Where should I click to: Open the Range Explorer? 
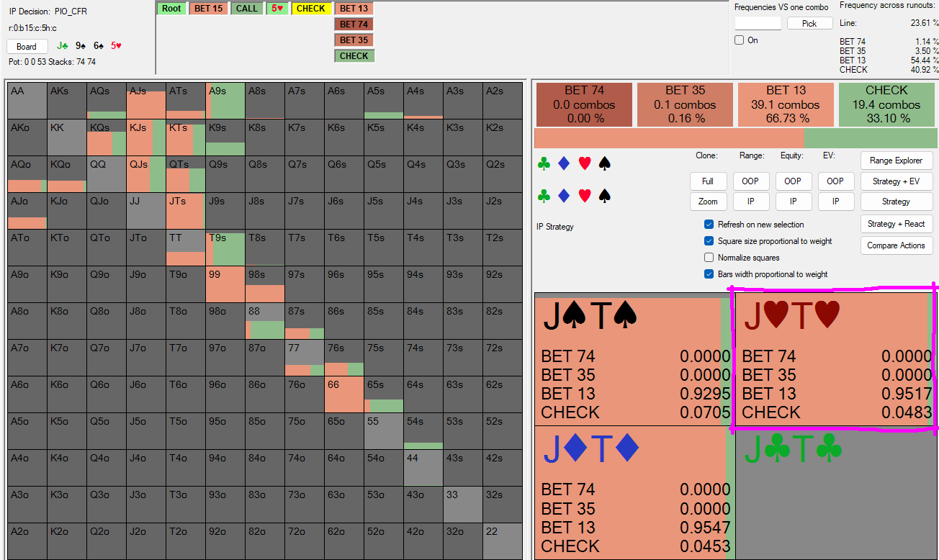tap(896, 161)
